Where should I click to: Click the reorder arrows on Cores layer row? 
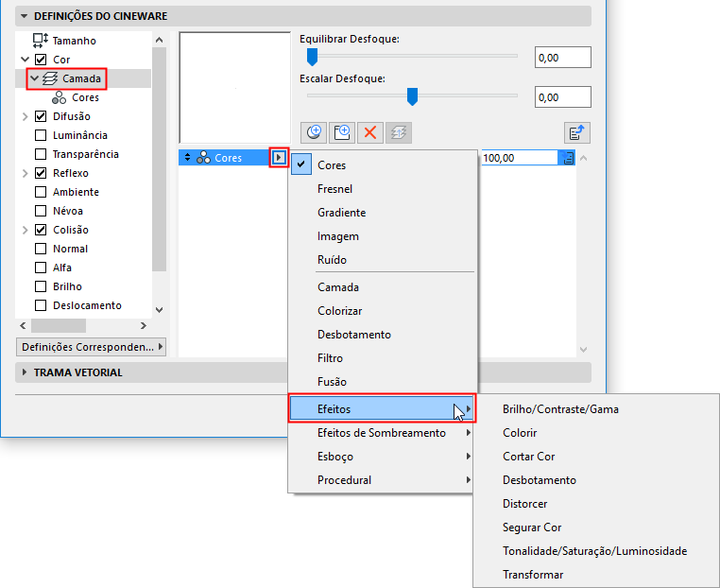[x=187, y=158]
